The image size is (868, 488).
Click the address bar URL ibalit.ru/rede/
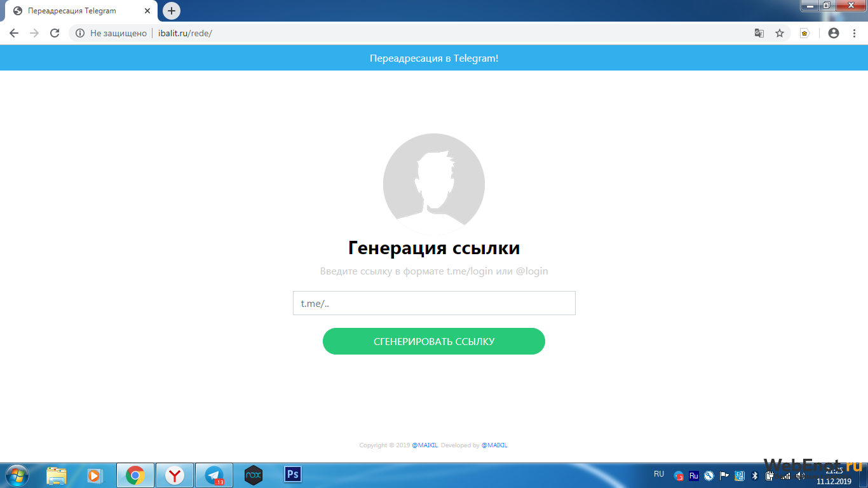pos(185,33)
